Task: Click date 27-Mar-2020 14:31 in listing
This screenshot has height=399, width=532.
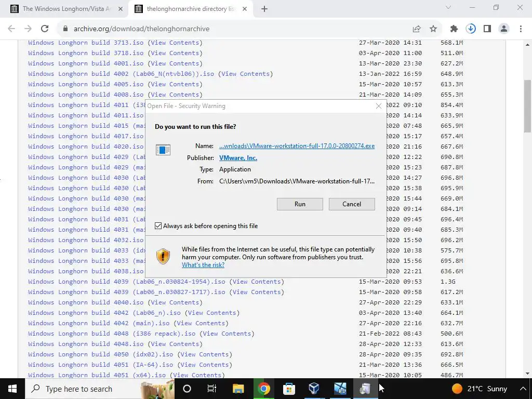Action: 390,43
